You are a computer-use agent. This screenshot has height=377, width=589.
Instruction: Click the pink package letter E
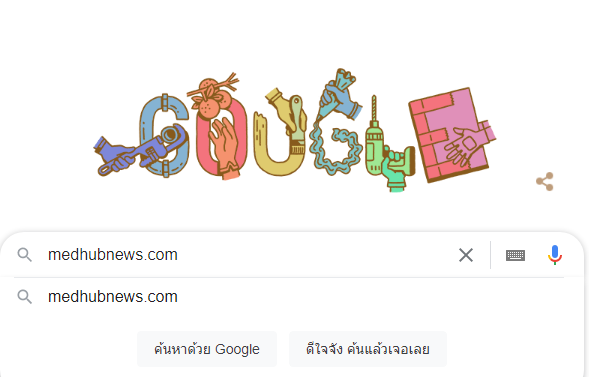point(451,135)
